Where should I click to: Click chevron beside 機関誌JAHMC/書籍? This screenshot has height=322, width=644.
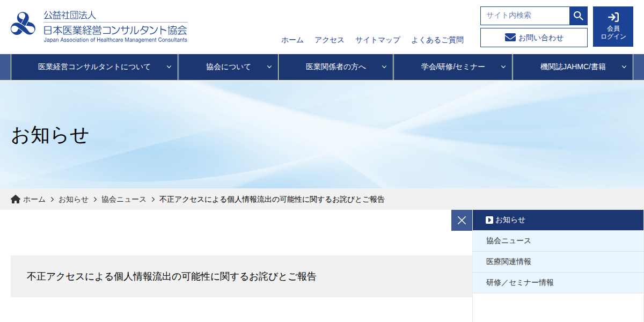click(624, 67)
